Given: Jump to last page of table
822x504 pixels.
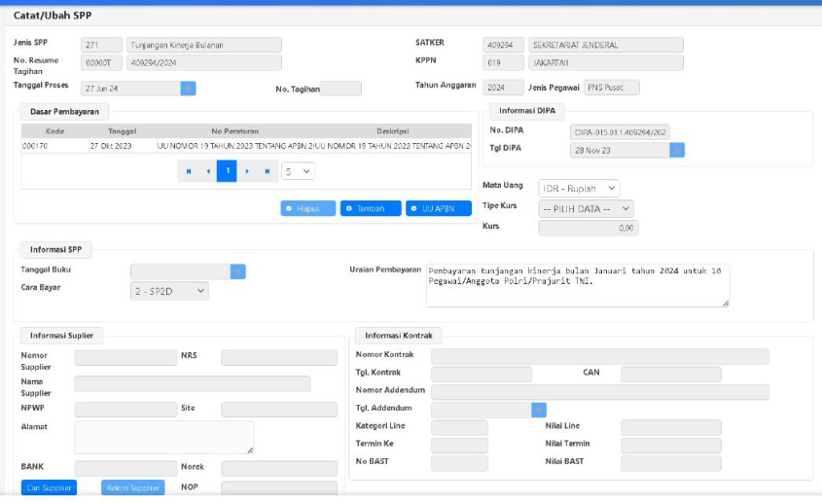Looking at the screenshot, I should tap(267, 171).
